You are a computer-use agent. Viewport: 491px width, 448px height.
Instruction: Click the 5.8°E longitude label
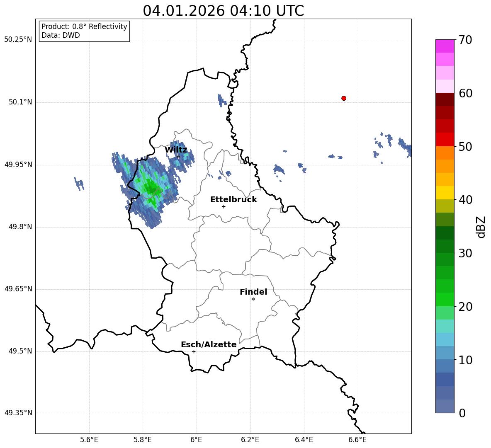(143, 440)
